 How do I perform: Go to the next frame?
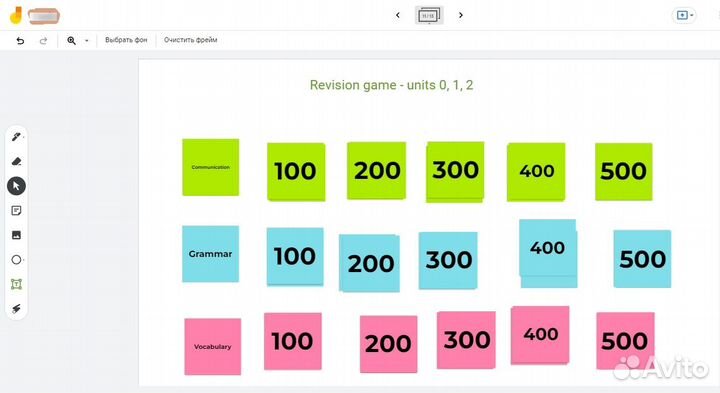pos(461,15)
